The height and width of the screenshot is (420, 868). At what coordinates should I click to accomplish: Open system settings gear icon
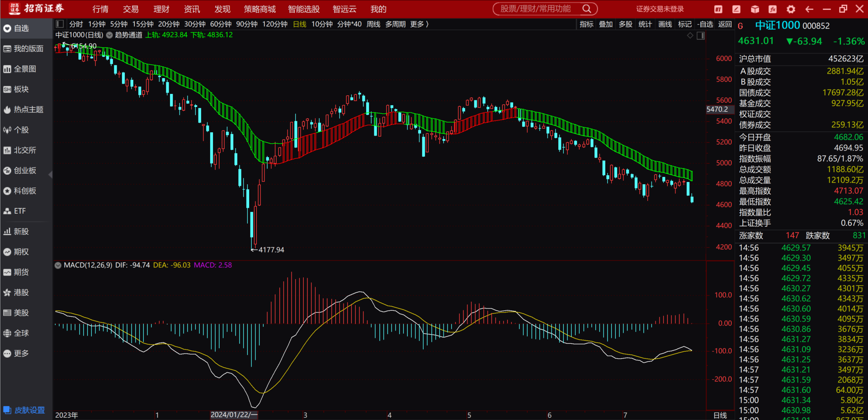[x=791, y=9]
